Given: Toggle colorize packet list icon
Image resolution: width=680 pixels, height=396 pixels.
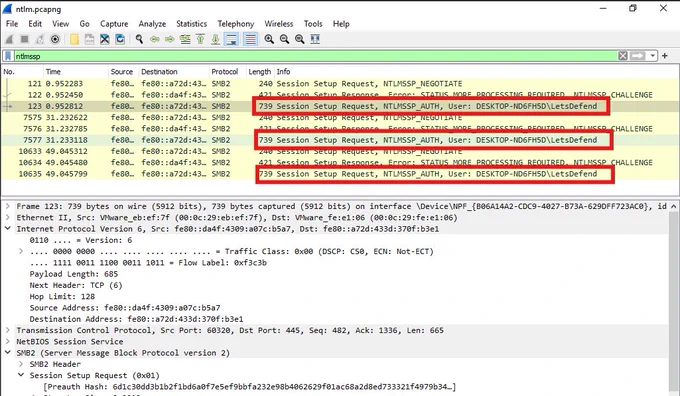Looking at the screenshot, I should [x=250, y=39].
